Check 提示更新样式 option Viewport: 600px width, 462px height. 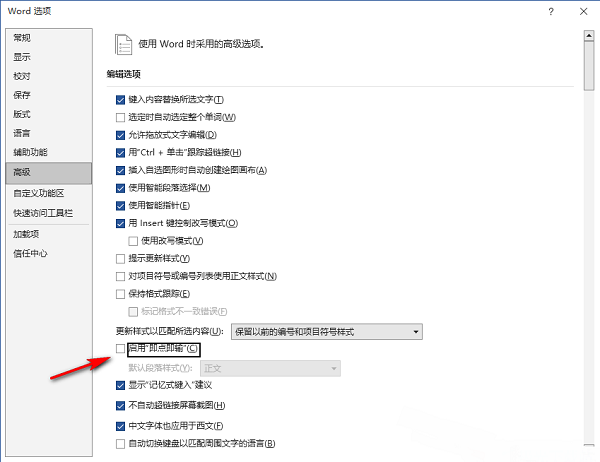[x=121, y=259]
